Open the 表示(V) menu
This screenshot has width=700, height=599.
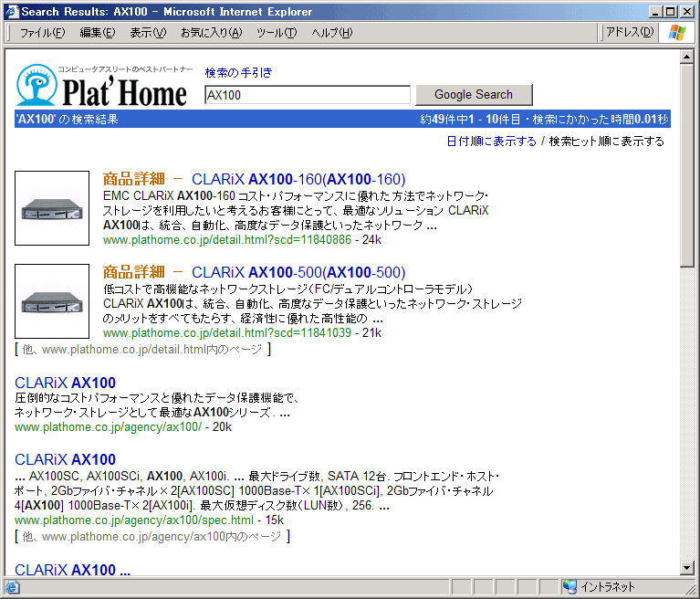pyautogui.click(x=148, y=33)
